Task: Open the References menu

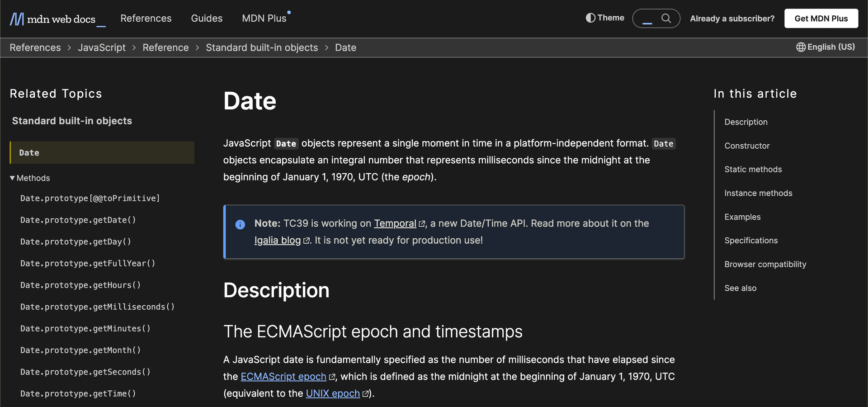Action: pyautogui.click(x=146, y=19)
